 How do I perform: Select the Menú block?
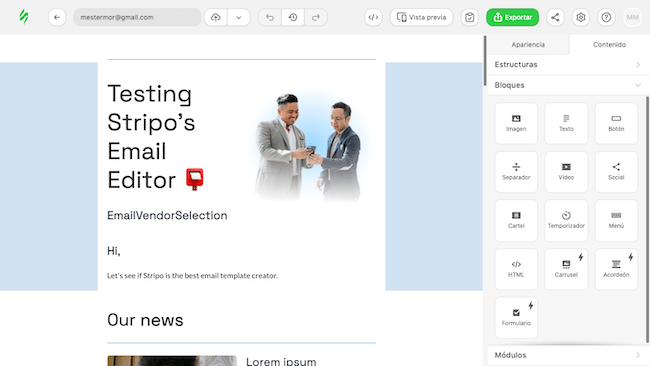tap(616, 220)
